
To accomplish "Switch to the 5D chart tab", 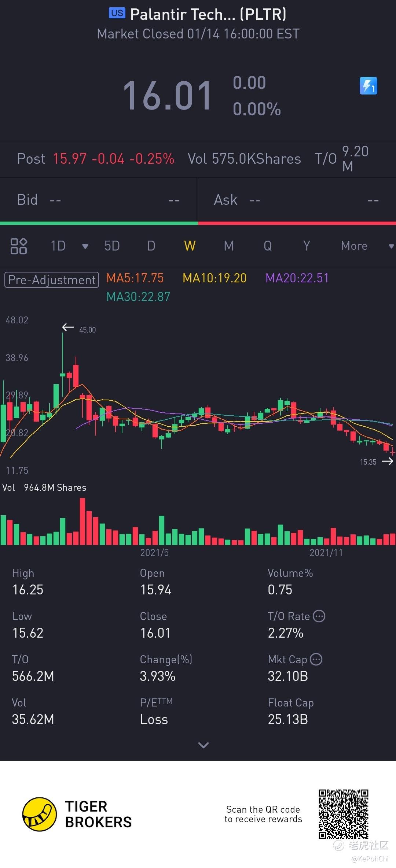I will click(x=112, y=246).
